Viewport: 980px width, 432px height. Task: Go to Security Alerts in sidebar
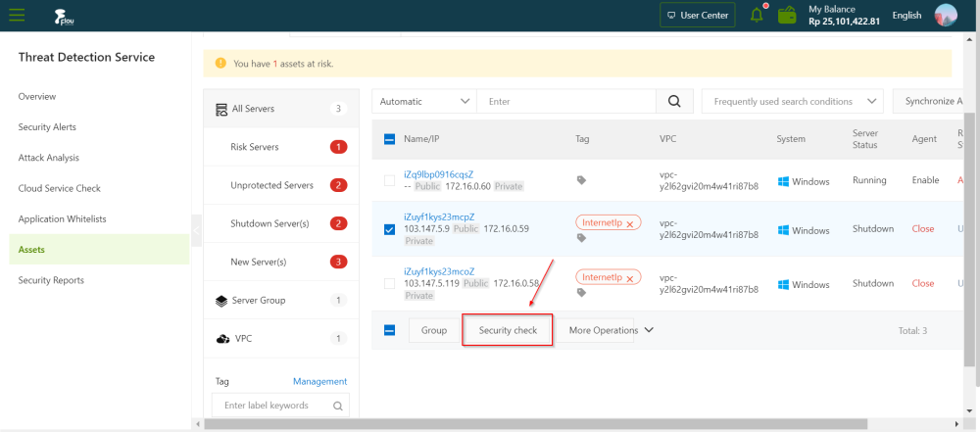click(x=47, y=127)
